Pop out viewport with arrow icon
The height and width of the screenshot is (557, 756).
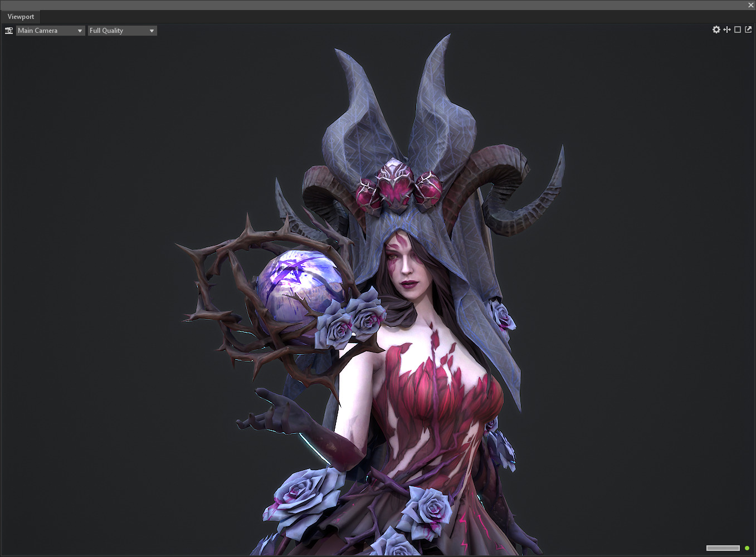[748, 30]
